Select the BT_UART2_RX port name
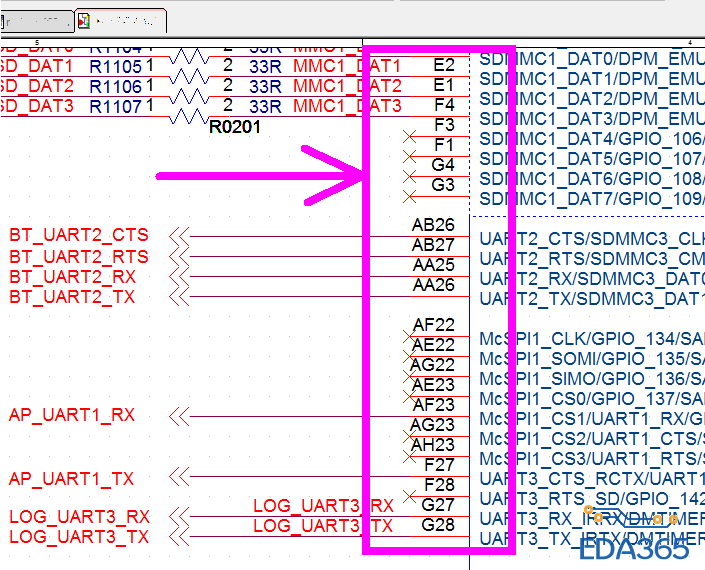The height and width of the screenshot is (570, 705). (x=72, y=277)
